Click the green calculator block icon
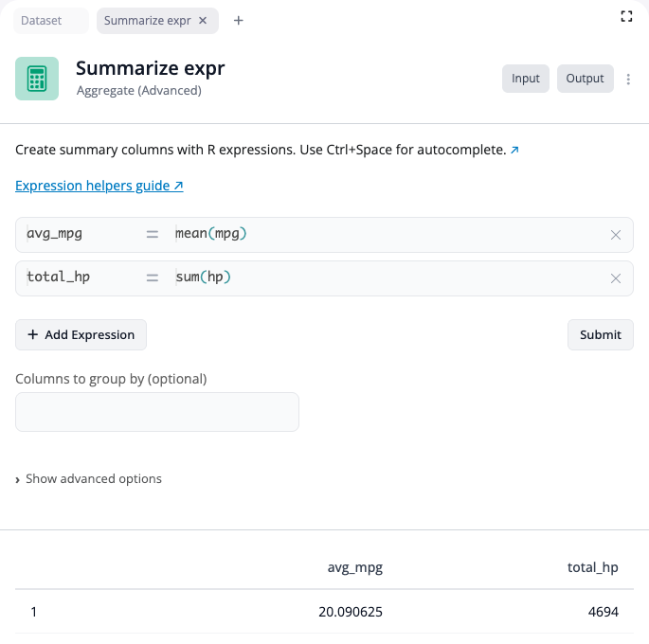This screenshot has width=649, height=644. coord(37,79)
